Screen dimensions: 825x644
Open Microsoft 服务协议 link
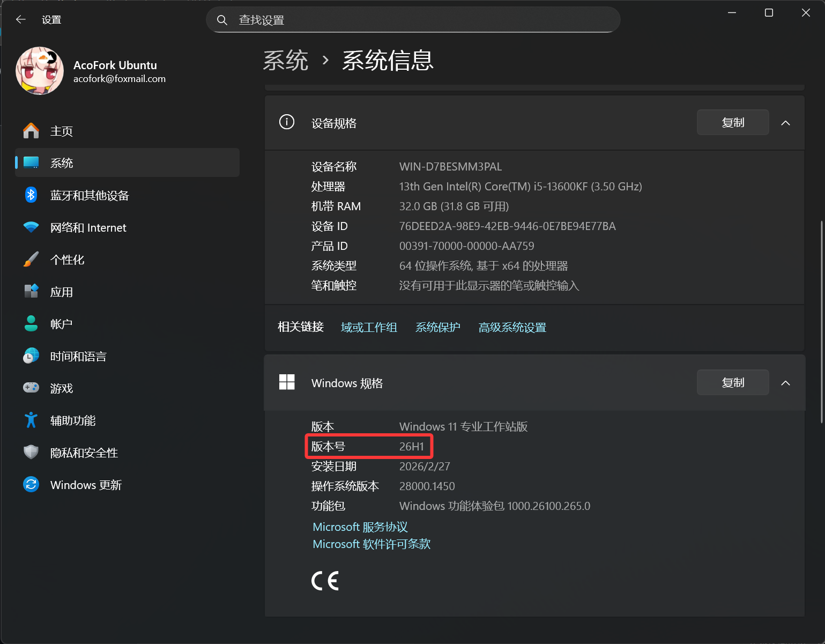click(360, 527)
